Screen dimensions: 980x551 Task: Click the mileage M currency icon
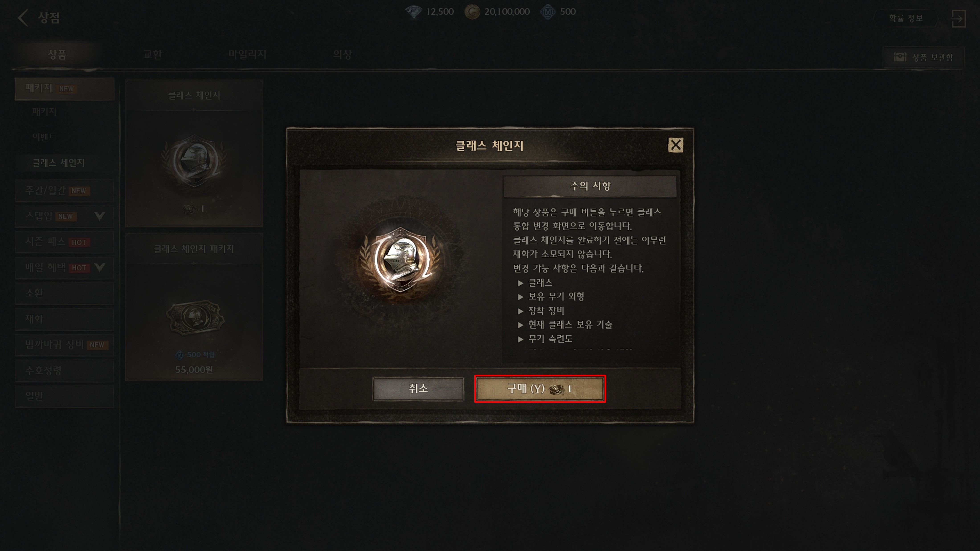point(548,12)
